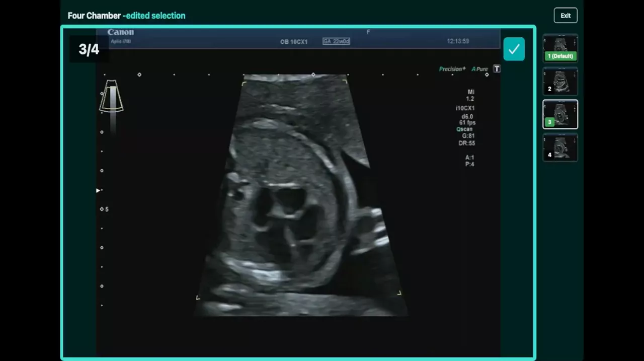
Task: Click the '12:13:59' timestamp
Action: pyautogui.click(x=458, y=41)
